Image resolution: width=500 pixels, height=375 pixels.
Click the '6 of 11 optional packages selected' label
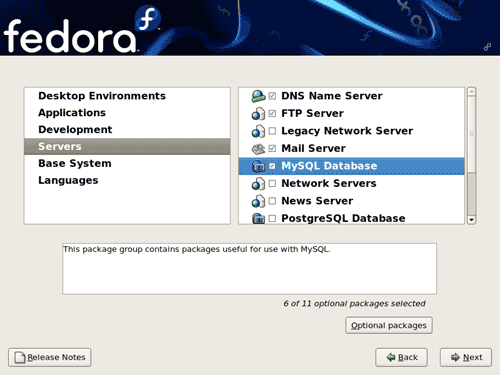pyautogui.click(x=354, y=304)
